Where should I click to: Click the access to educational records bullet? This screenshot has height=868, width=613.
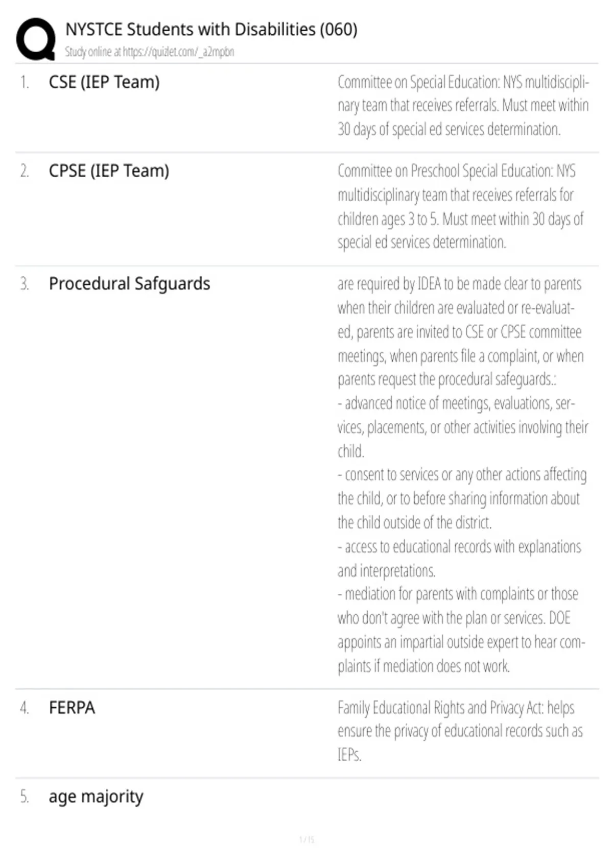pyautogui.click(x=459, y=559)
